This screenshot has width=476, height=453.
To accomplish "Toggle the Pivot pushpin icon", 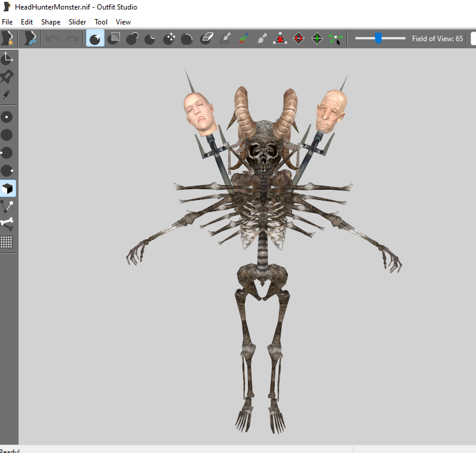I will point(7,76).
